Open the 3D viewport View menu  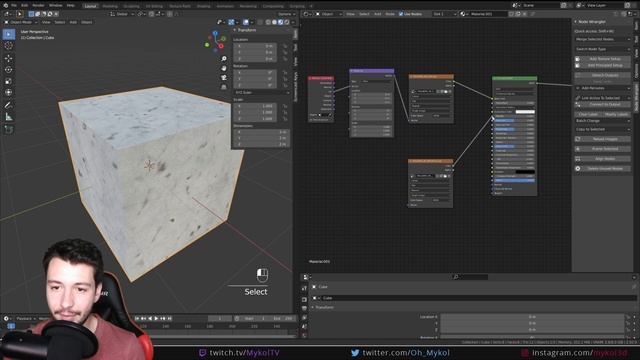(46, 22)
